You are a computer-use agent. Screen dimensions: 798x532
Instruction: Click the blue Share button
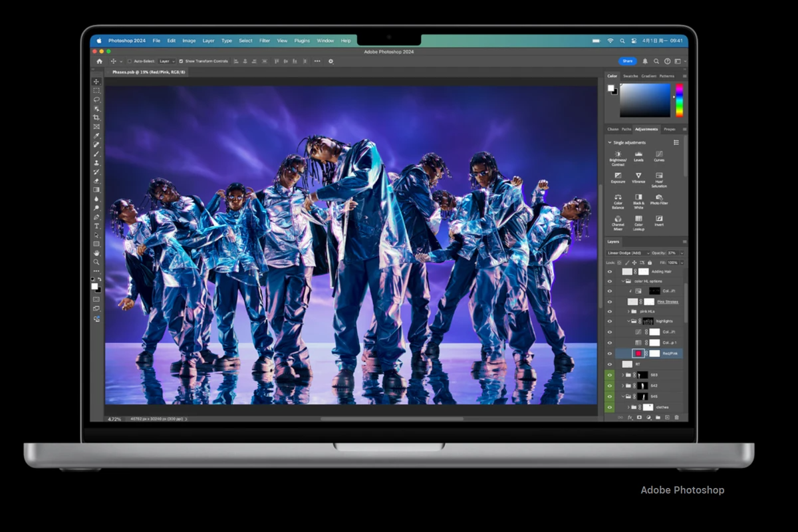click(x=628, y=61)
